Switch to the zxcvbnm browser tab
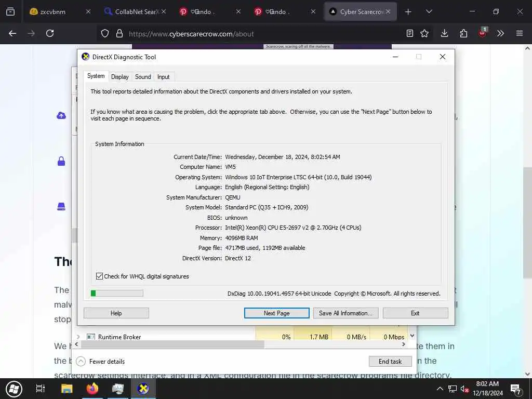The image size is (532, 399). [53, 11]
